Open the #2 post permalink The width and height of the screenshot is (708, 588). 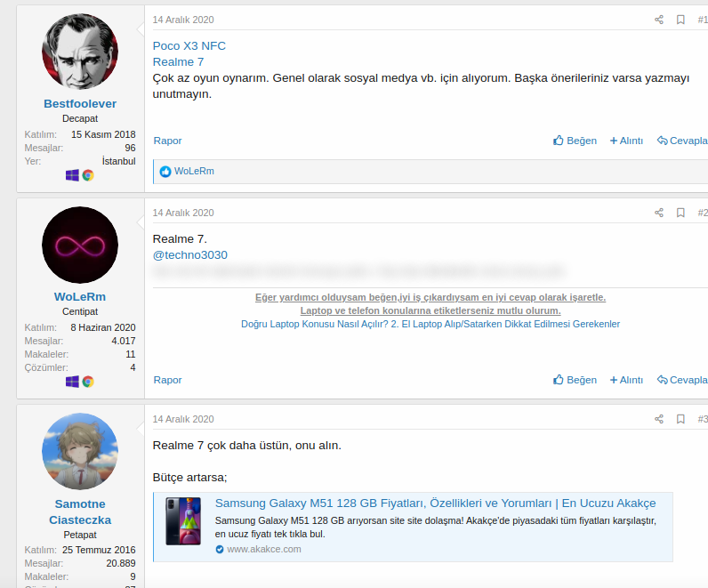703,213
